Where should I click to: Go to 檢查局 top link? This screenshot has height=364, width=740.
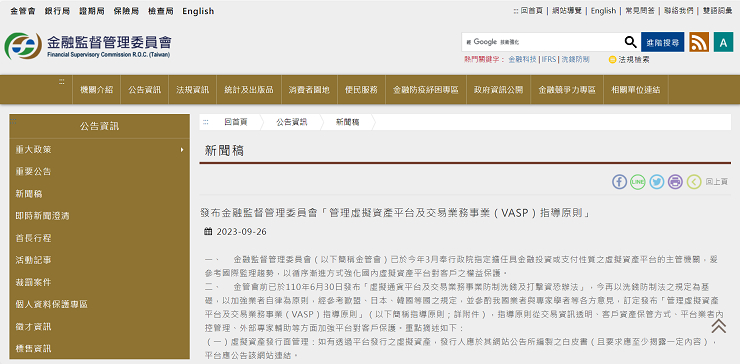[x=160, y=11]
